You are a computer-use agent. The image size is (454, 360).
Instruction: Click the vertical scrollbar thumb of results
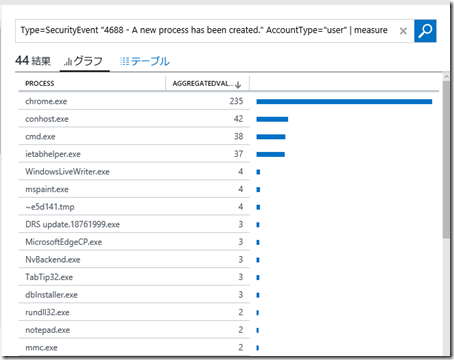(446, 159)
